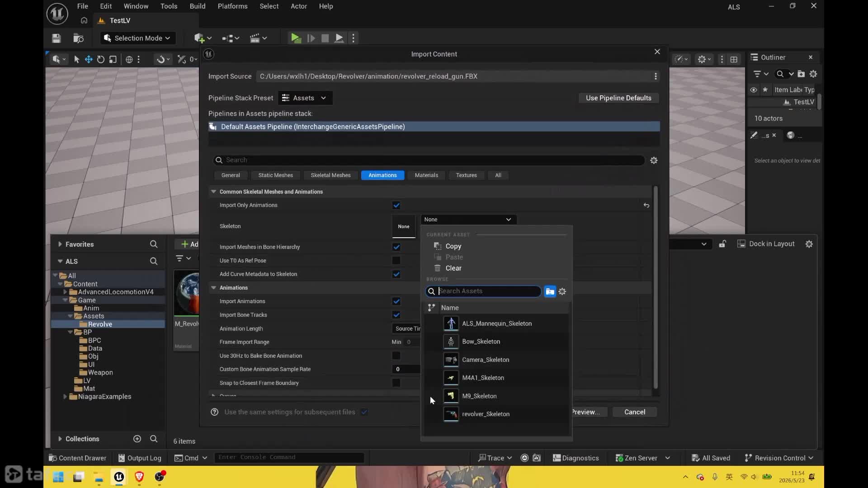Image resolution: width=868 pixels, height=488 pixels.
Task: Click the Stop simulation icon
Action: (x=325, y=38)
